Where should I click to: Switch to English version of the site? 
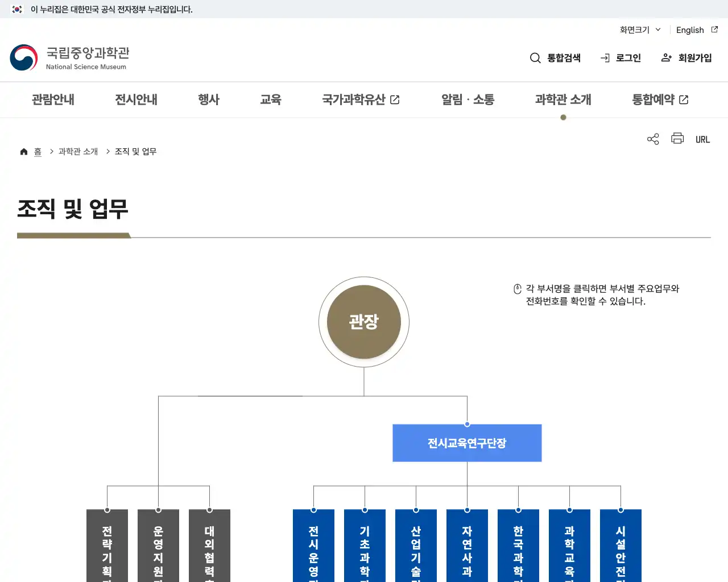[690, 30]
